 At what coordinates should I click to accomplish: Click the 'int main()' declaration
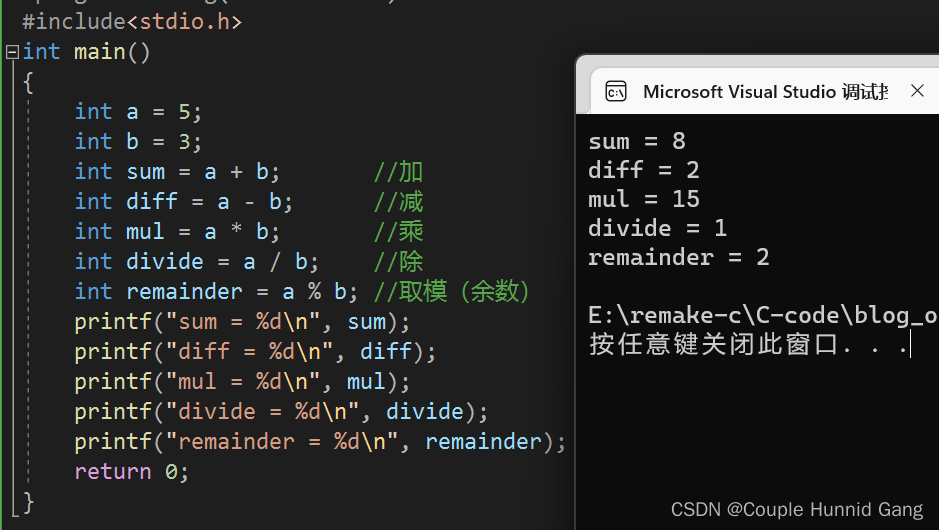point(86,52)
